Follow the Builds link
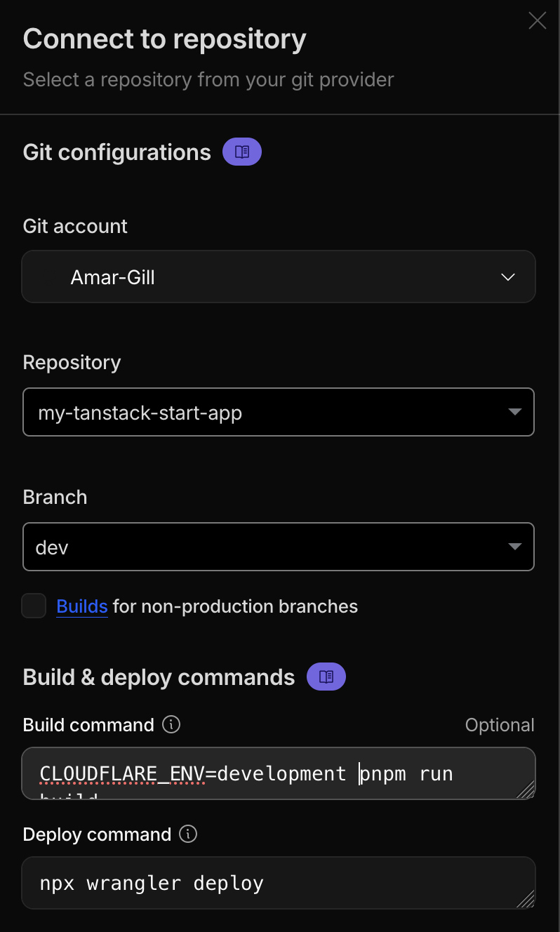Screen dimensions: 560x932 tap(82, 606)
